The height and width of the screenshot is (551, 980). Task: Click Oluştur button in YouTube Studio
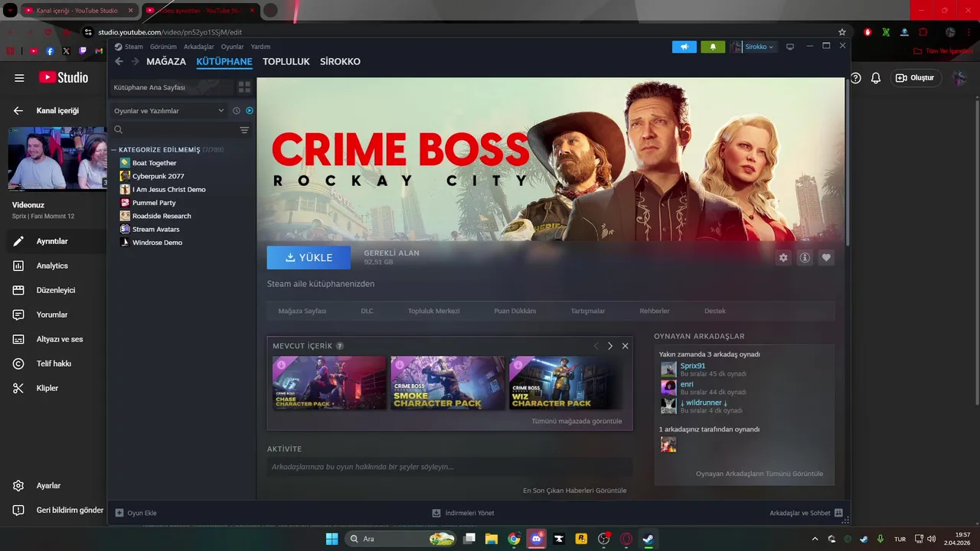[x=915, y=78]
